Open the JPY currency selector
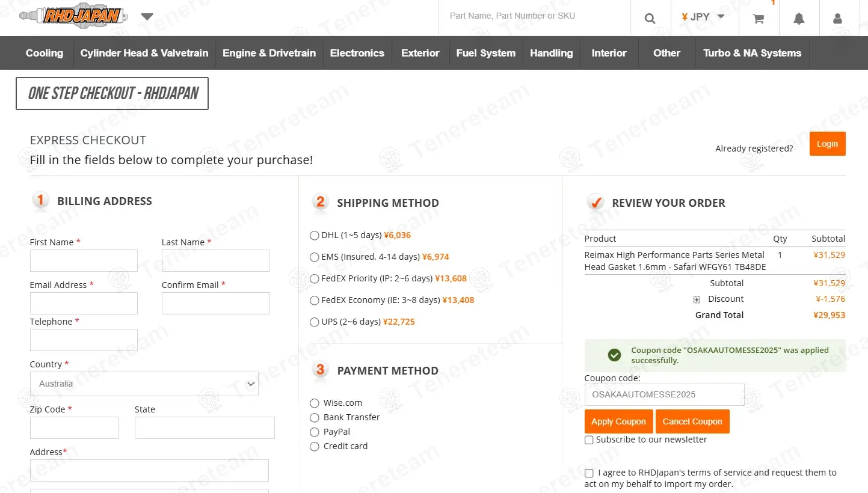This screenshot has width=868, height=493. point(703,17)
